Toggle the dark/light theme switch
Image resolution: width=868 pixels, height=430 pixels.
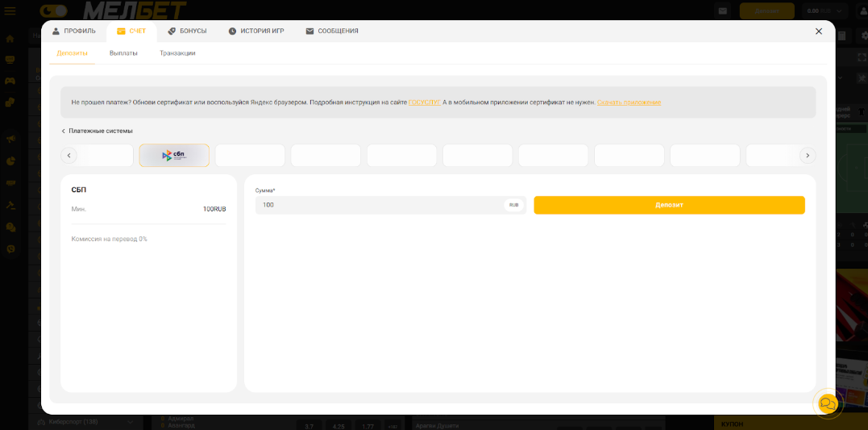[54, 10]
